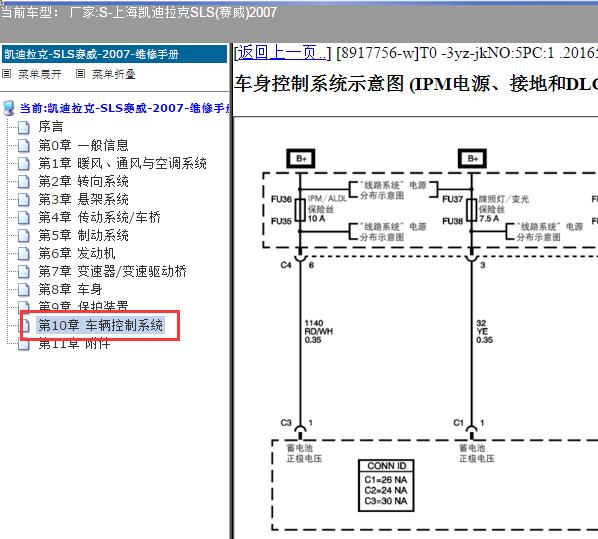Screen dimensions: 598x539
Task: Click the page icon beside 第0章
Action: tap(24, 146)
